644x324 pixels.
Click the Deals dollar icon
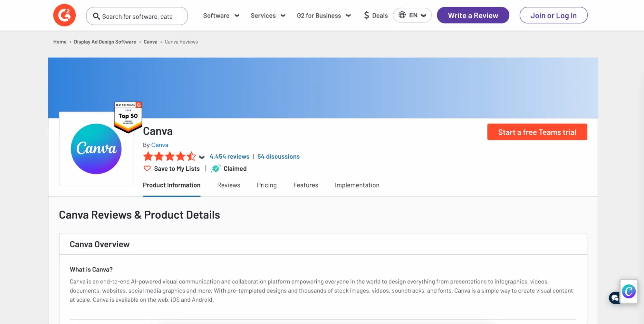tap(366, 15)
